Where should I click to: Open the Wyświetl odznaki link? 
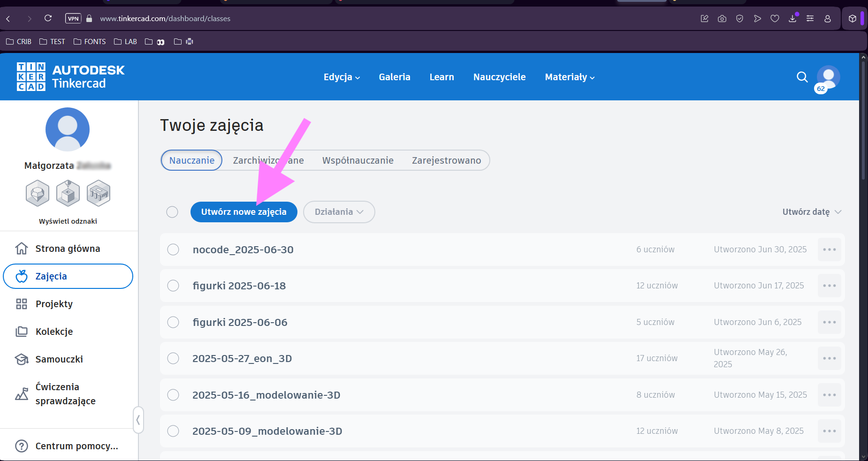pos(68,221)
